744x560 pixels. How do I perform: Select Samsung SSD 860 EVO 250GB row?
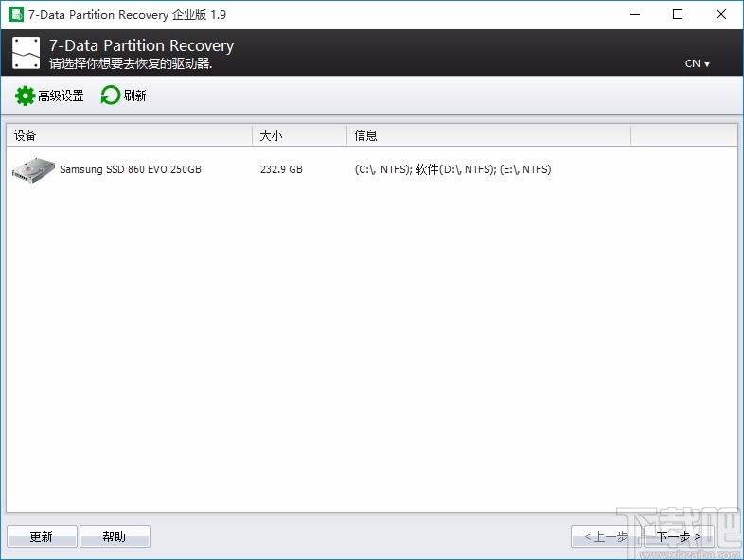click(x=372, y=169)
